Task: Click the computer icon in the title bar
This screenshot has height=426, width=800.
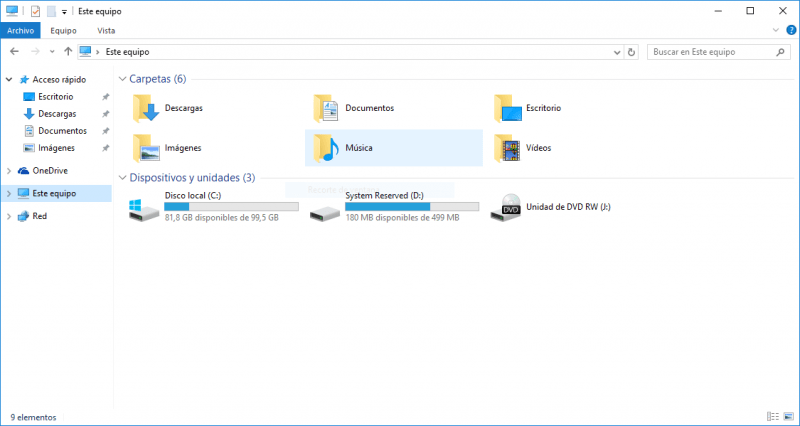Action: tap(12, 11)
